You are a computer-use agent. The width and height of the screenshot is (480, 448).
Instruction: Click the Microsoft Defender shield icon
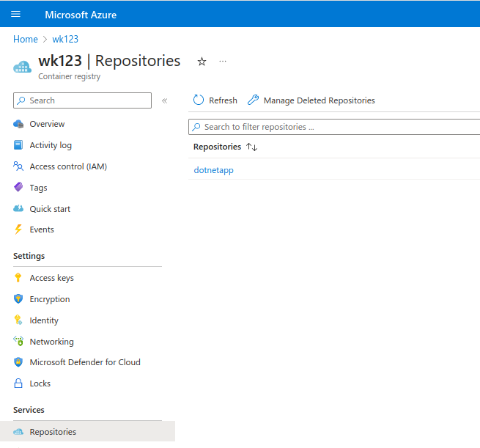click(18, 362)
